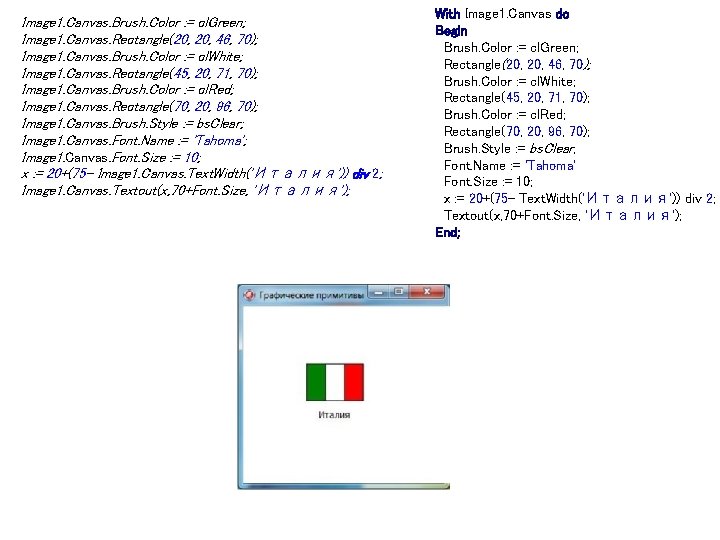Click the right-side line 'Rectangle(20, 20, 46, 70);'
The image size is (720, 540).
pyautogui.click(x=517, y=64)
